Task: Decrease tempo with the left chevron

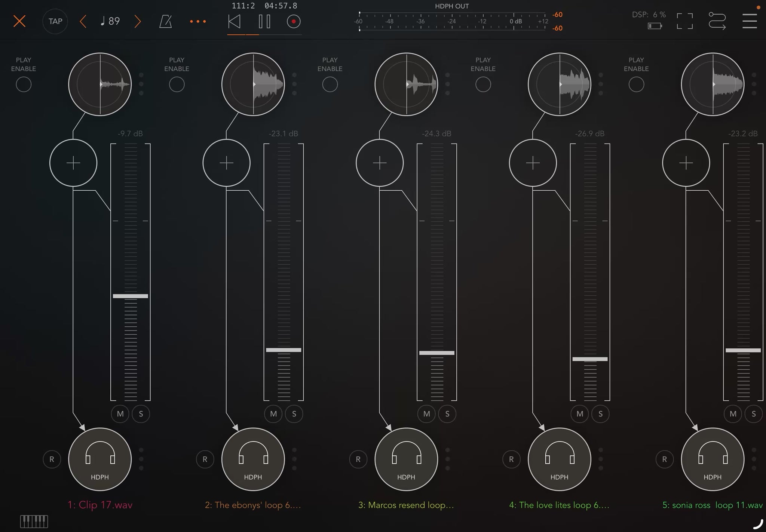Action: click(83, 21)
